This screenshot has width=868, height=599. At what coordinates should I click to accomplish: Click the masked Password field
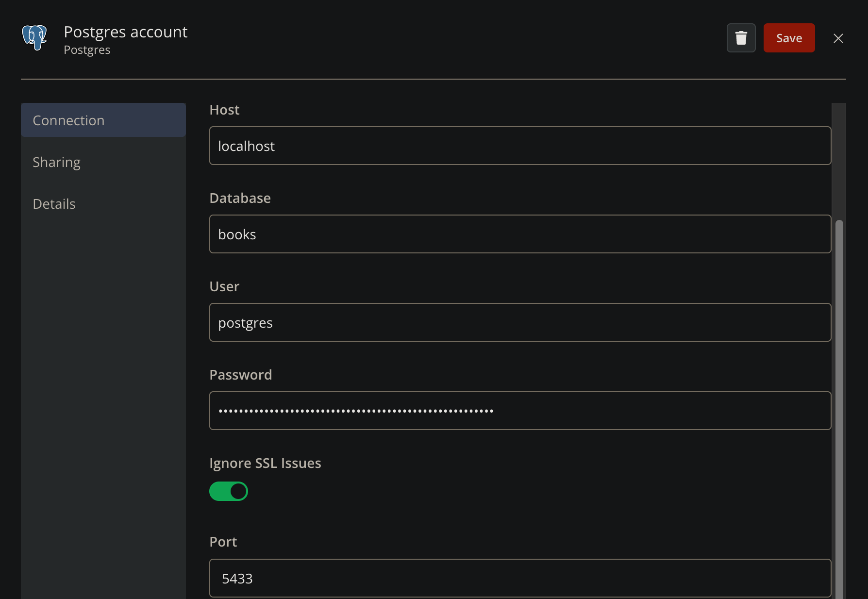point(520,411)
